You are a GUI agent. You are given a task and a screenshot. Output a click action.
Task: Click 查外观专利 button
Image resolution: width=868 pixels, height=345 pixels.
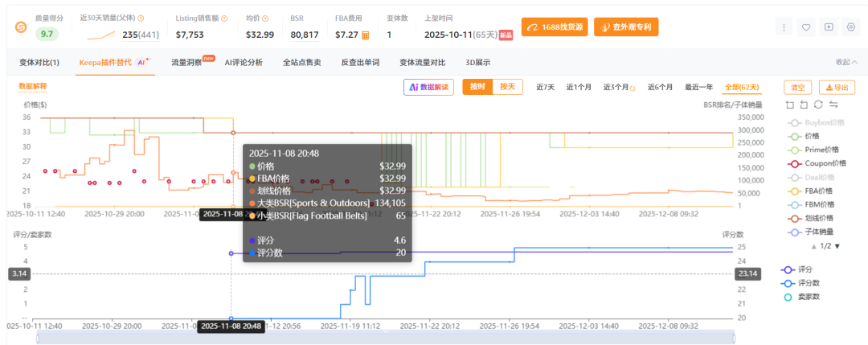(626, 27)
